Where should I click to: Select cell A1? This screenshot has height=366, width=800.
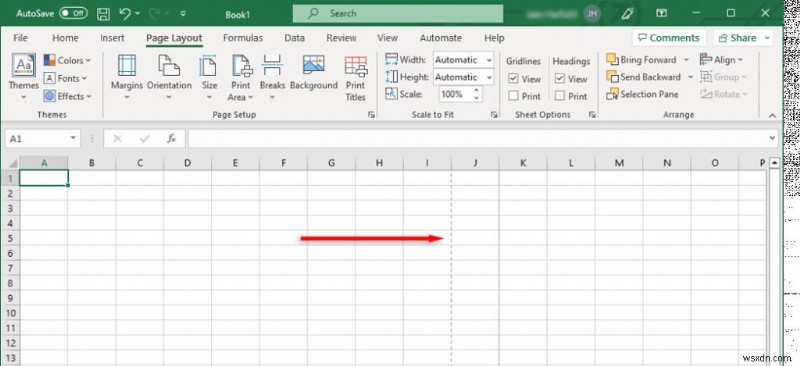[x=43, y=178]
